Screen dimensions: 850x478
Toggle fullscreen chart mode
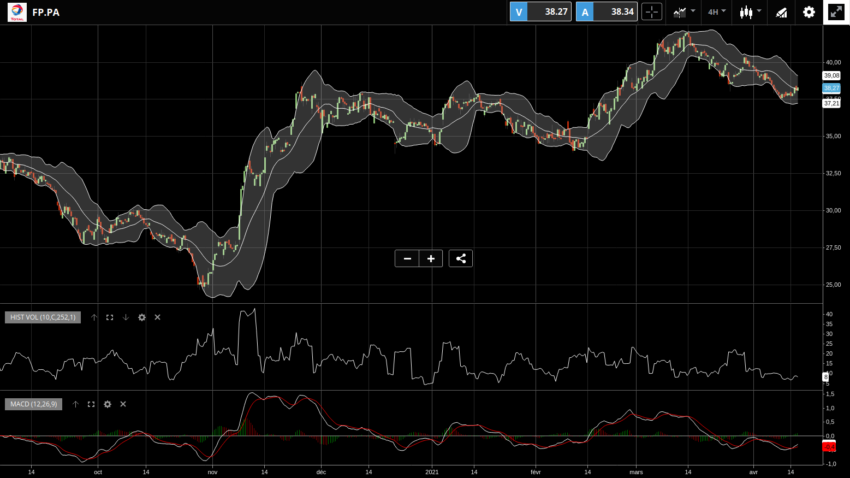pos(835,12)
